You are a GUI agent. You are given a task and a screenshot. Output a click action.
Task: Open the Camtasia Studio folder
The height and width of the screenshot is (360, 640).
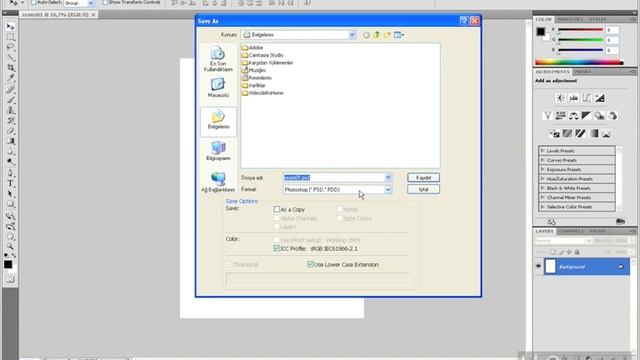tap(262, 55)
